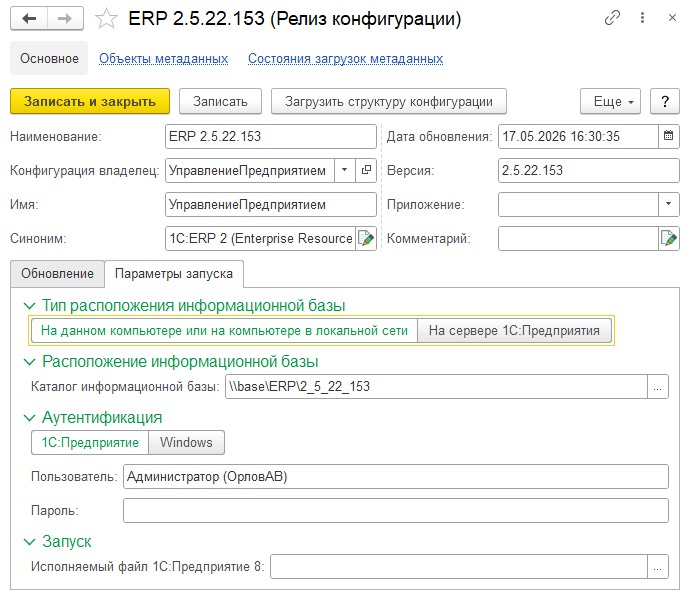Edit Комментарий with the pencil icon

668,238
